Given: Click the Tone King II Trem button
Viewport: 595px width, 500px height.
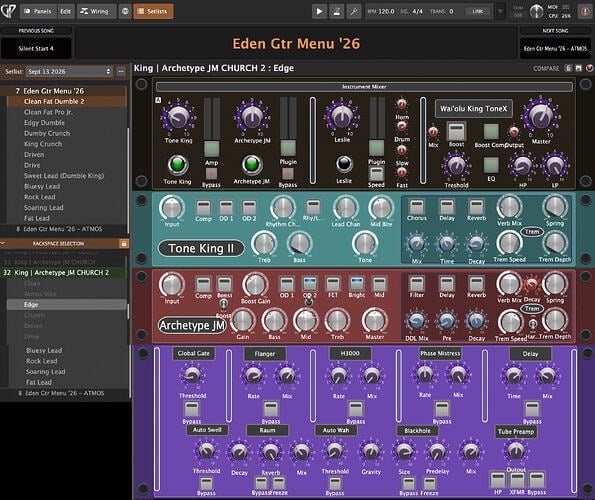Looking at the screenshot, I should [x=532, y=232].
